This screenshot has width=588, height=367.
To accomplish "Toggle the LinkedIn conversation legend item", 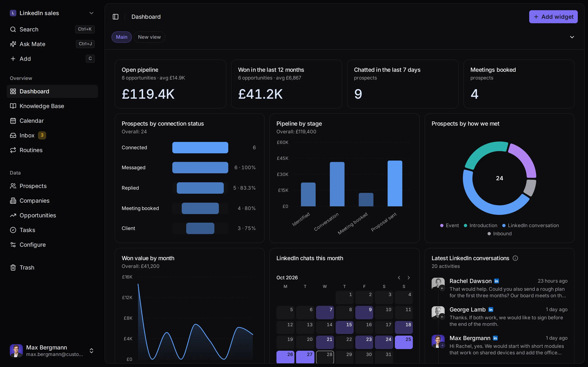I will click(x=530, y=226).
